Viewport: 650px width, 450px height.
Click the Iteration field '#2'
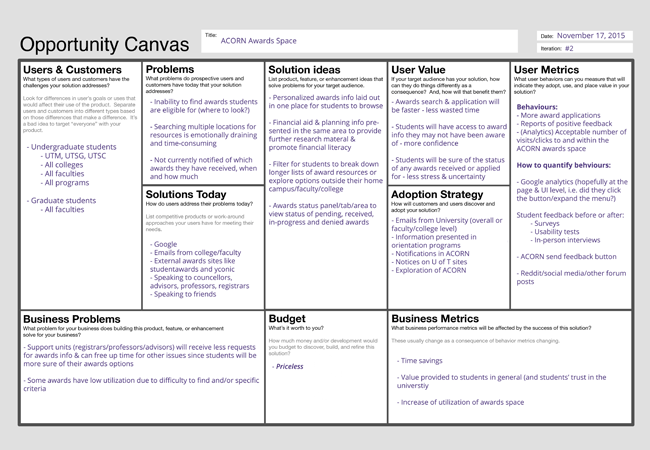click(x=585, y=48)
